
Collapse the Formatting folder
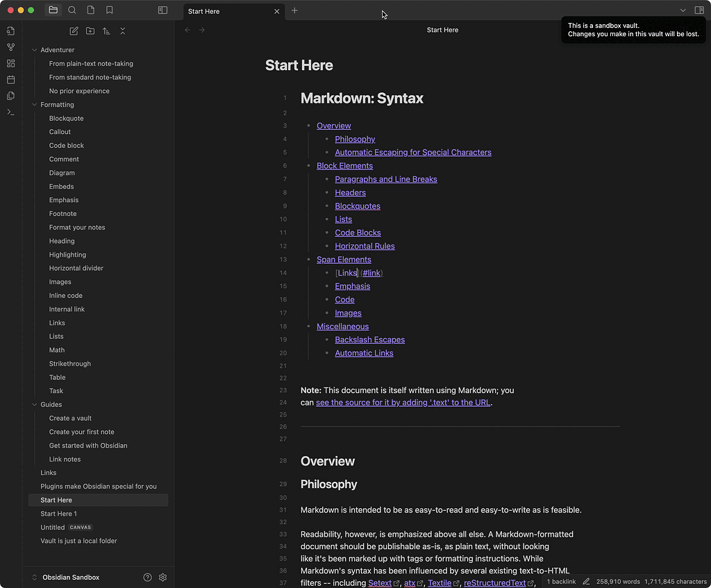click(x=33, y=104)
